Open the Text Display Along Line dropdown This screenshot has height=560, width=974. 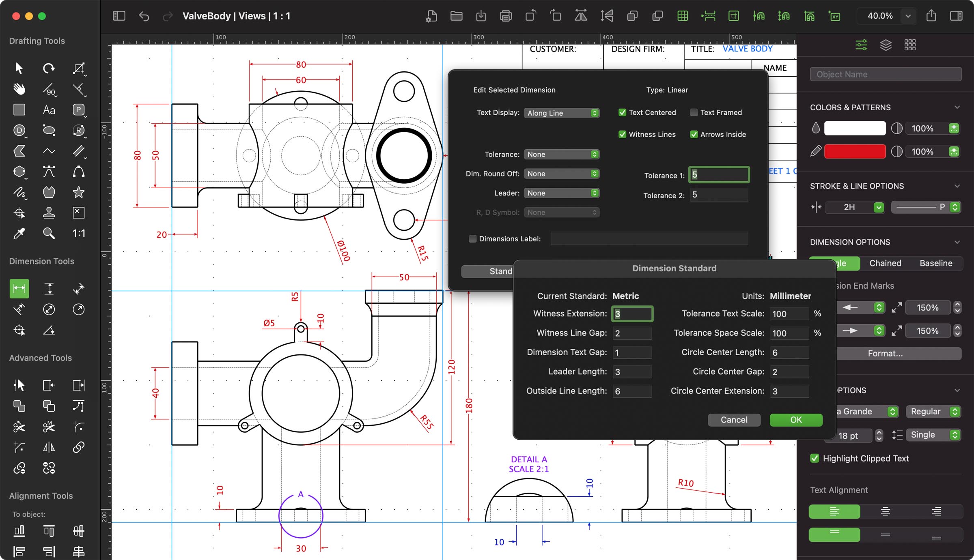pyautogui.click(x=562, y=113)
